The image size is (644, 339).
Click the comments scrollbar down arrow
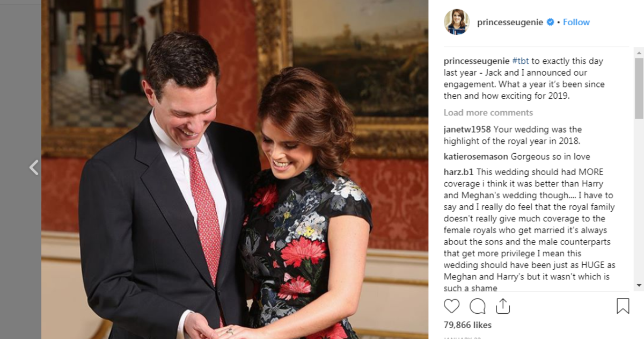[x=639, y=285]
